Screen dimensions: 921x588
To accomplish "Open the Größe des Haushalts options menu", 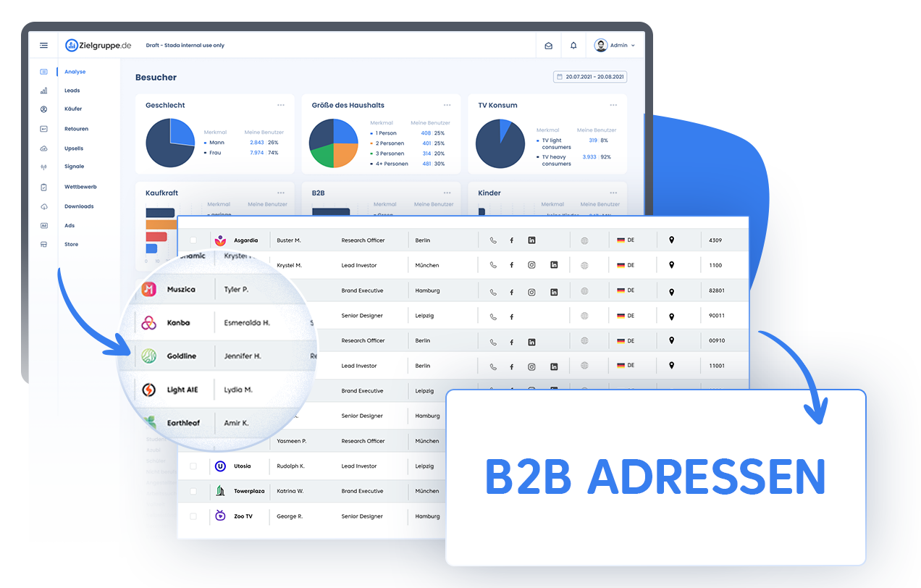I will tap(447, 105).
